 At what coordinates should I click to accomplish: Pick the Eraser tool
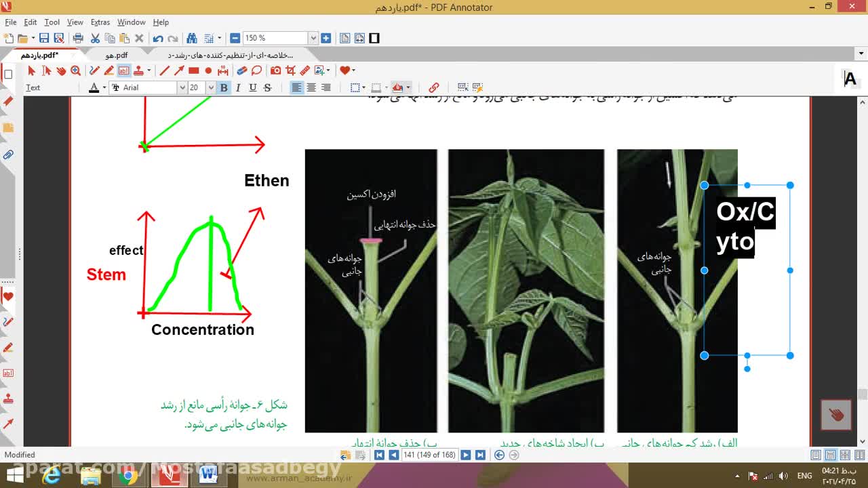(241, 70)
